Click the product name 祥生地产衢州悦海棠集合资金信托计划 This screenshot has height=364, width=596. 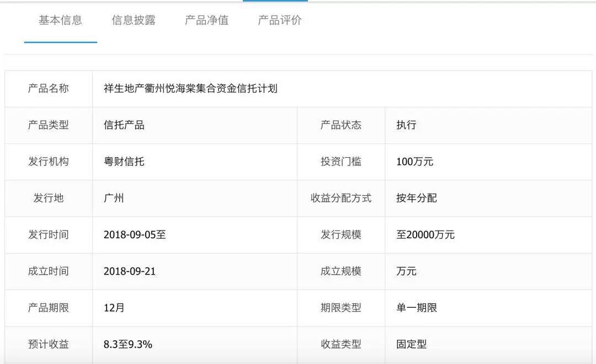(190, 88)
